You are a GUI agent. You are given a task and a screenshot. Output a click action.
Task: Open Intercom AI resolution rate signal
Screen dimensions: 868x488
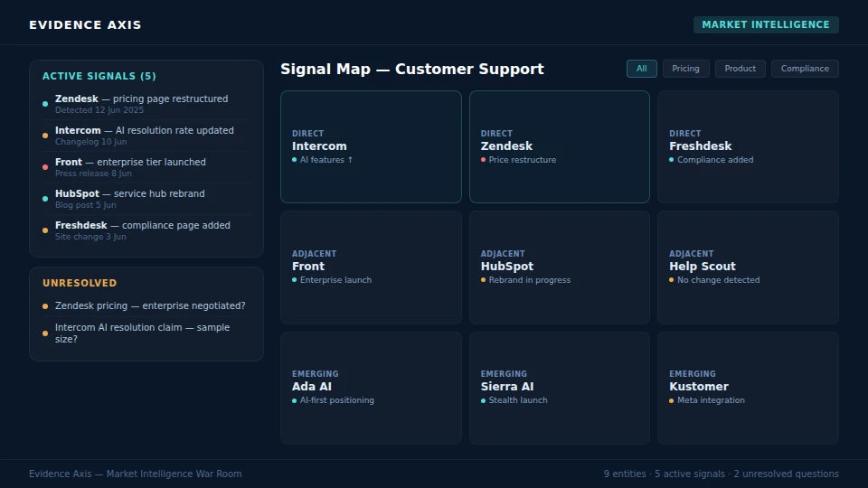tap(146, 136)
